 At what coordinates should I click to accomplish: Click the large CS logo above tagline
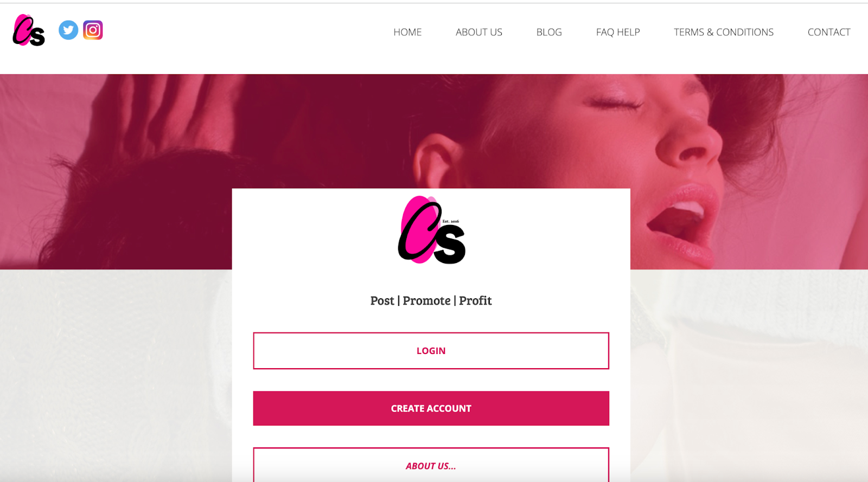432,230
